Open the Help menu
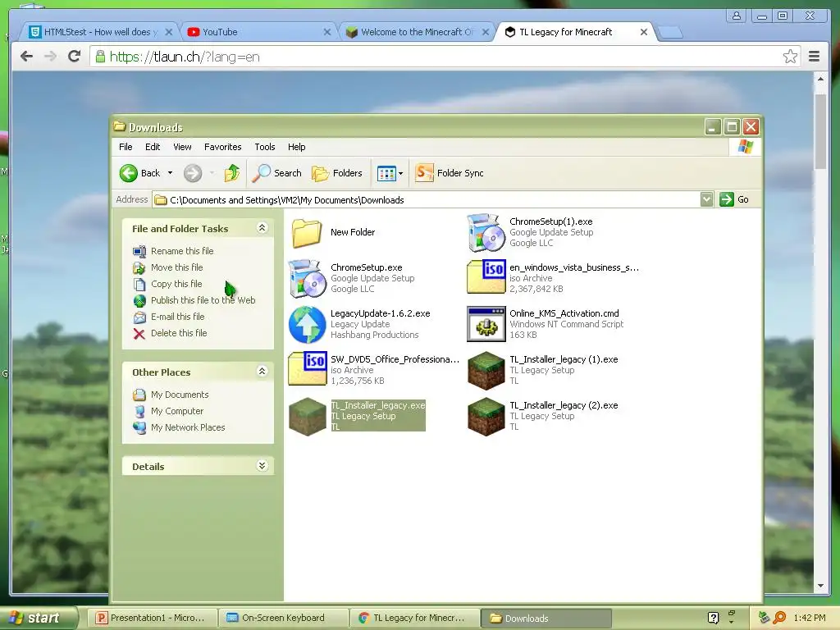Screen dimensions: 840x630 (296, 147)
